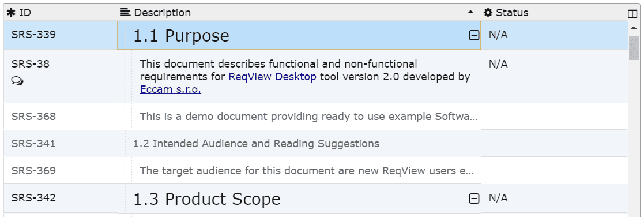The image size is (644, 217).
Task: Click the gear icon in Status header
Action: (x=488, y=13)
